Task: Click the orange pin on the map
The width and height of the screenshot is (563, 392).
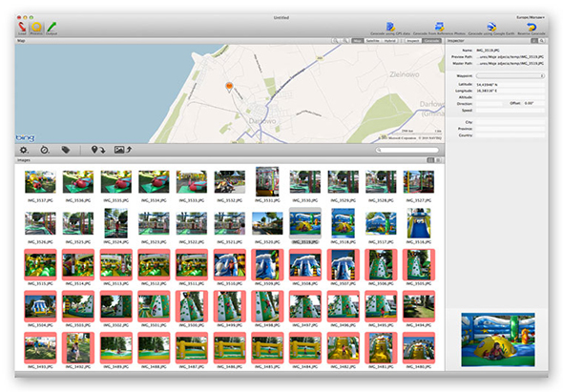Action: pos(229,87)
